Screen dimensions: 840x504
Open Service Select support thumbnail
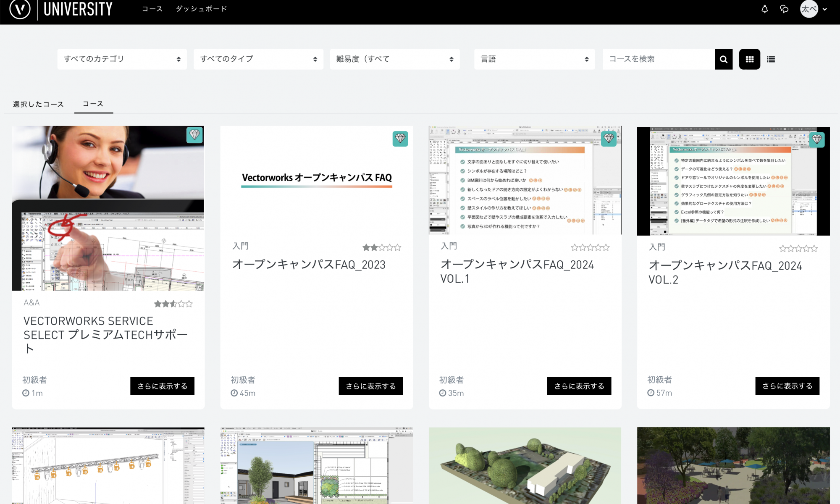108,208
